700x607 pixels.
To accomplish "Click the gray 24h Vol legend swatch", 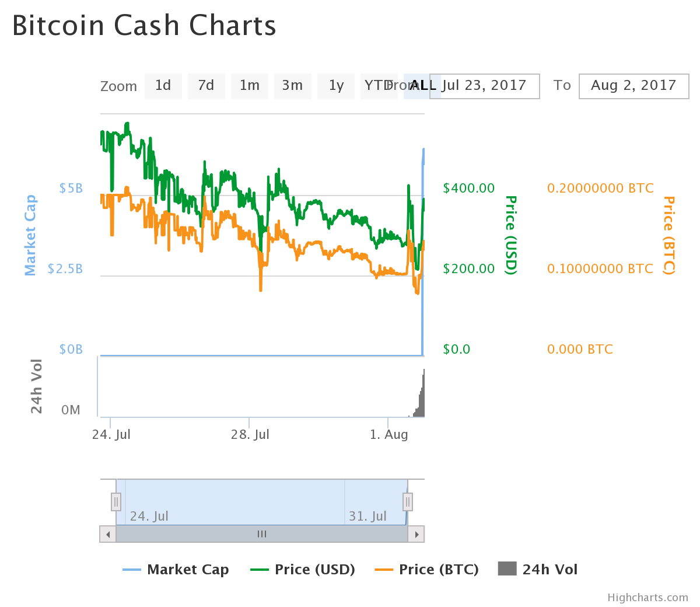I will tap(508, 568).
